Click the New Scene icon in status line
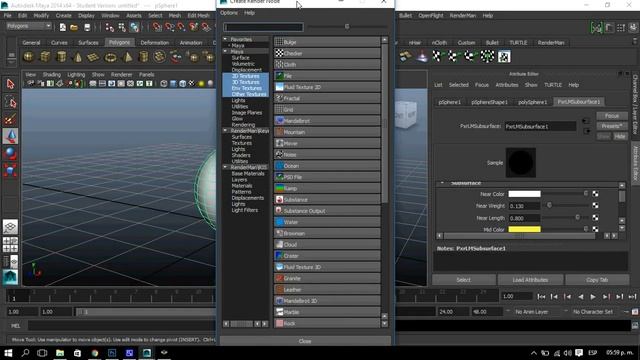Viewport: 640px width, 360px height. point(62,27)
